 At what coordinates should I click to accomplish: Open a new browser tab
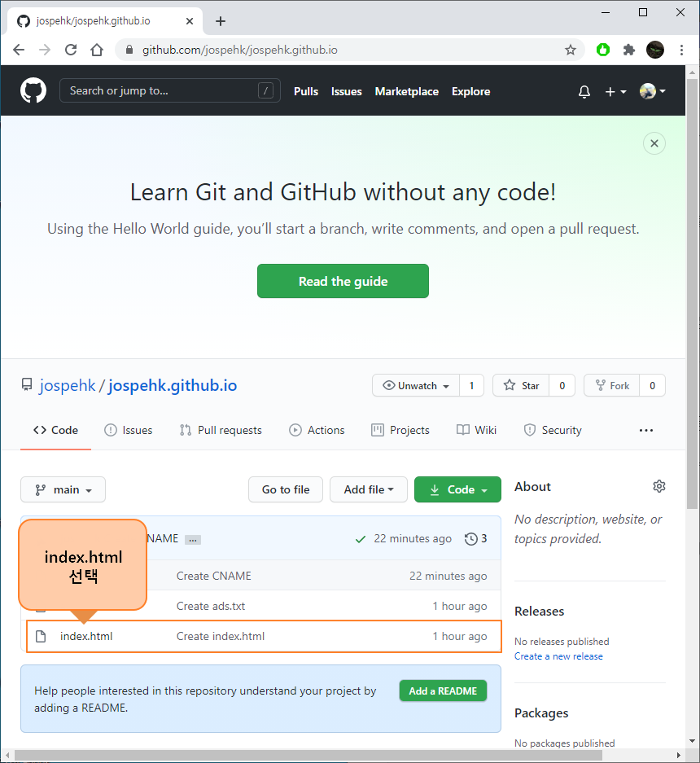point(221,21)
